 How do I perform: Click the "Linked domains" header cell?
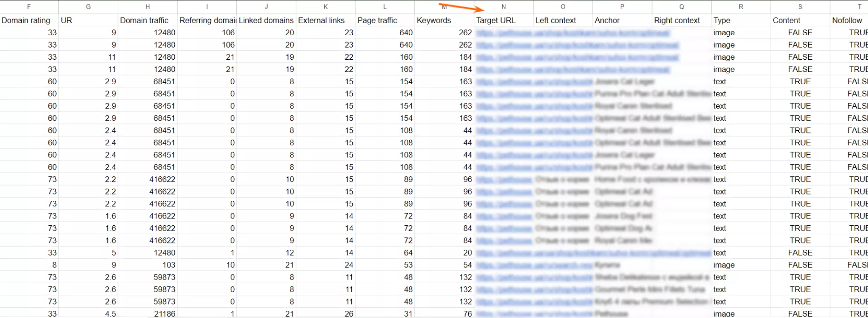tap(266, 20)
